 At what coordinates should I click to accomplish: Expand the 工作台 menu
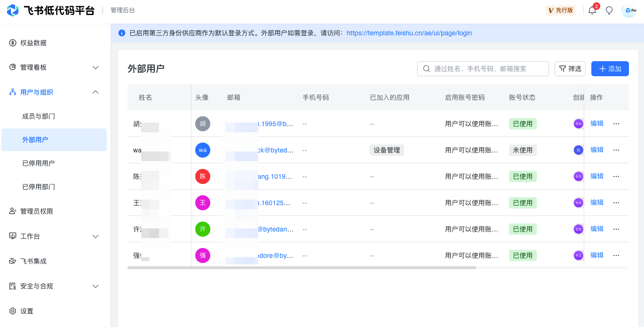tap(95, 236)
